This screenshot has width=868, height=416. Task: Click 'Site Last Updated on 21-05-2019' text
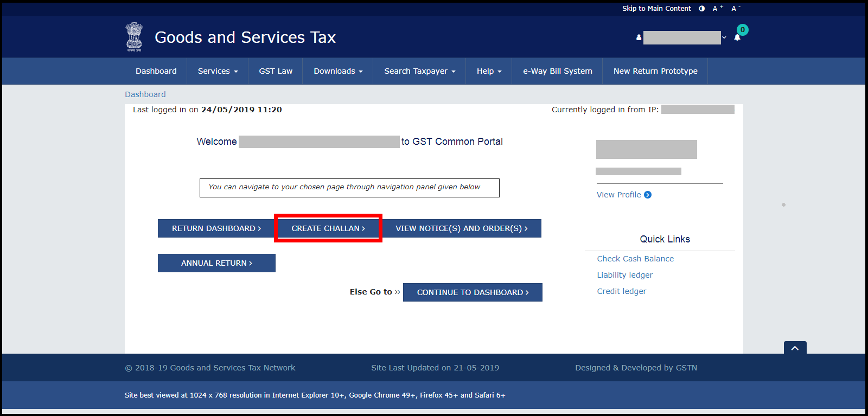[x=435, y=368]
